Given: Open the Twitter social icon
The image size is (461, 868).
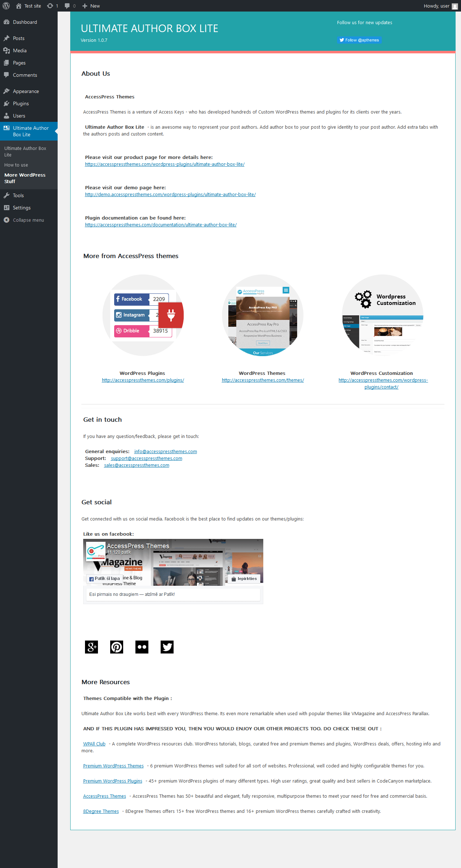Looking at the screenshot, I should [x=167, y=647].
